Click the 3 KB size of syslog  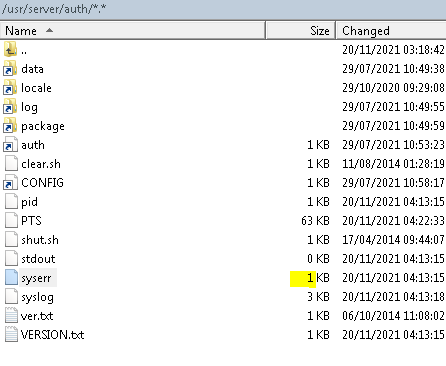tap(318, 297)
